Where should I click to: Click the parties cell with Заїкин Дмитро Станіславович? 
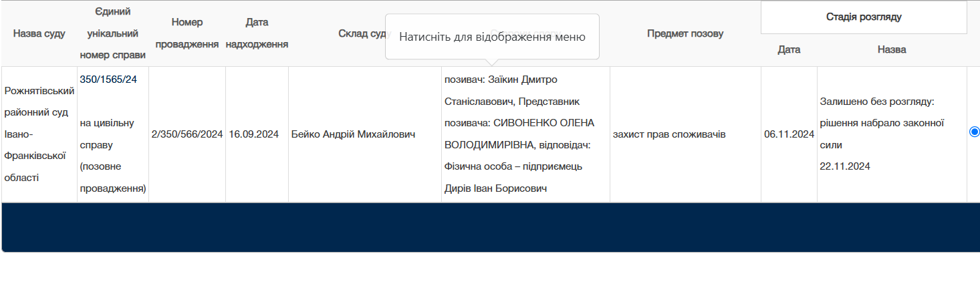(x=525, y=134)
